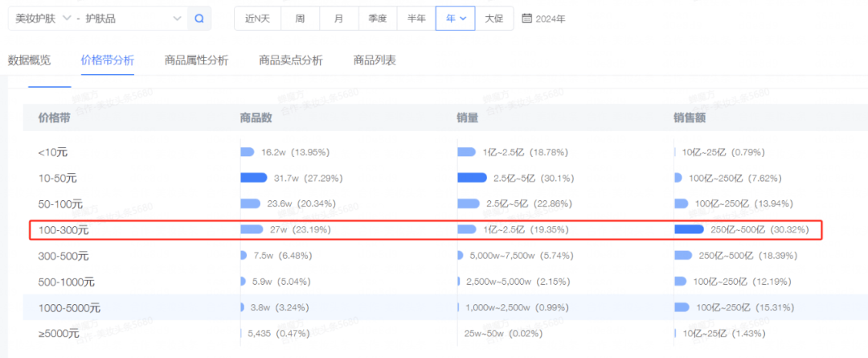Viewport: 868px width, 358px height.
Task: Select the 300-500元 price band row
Action: point(445,256)
